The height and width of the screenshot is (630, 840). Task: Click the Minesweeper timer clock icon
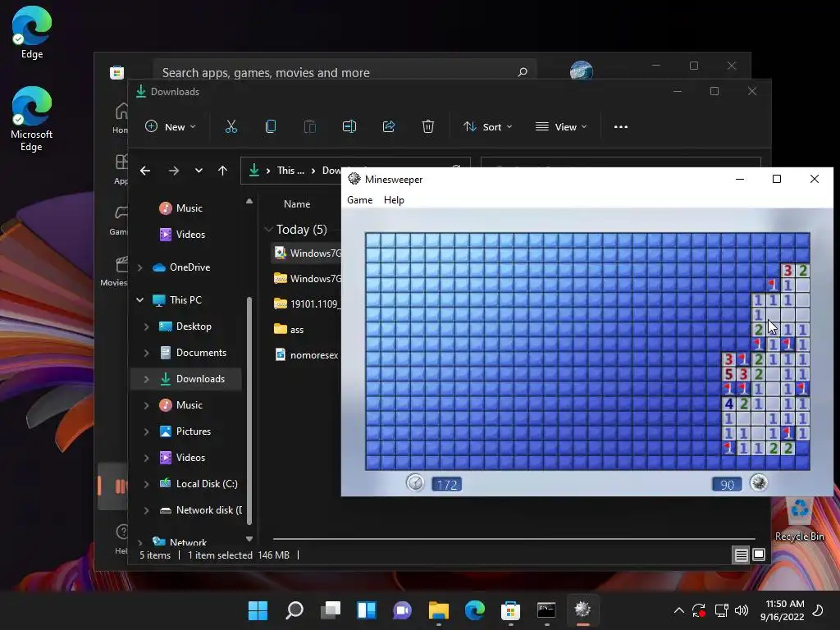click(414, 482)
